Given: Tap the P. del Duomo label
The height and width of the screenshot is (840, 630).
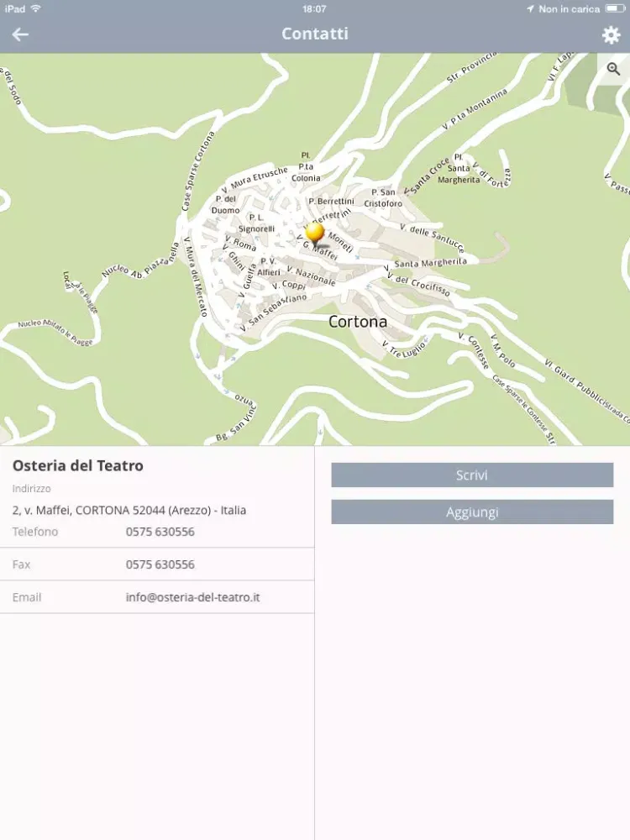Looking at the screenshot, I should (x=225, y=205).
